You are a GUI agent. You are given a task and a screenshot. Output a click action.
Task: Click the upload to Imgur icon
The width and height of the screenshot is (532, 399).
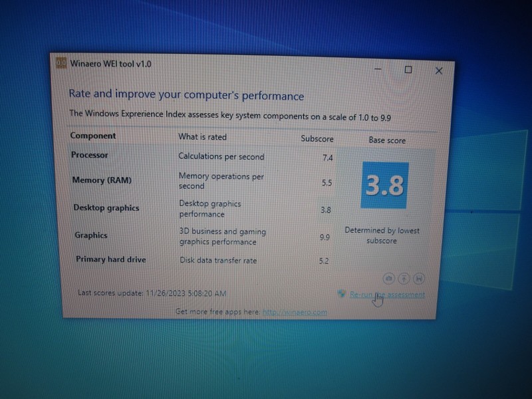click(x=404, y=279)
